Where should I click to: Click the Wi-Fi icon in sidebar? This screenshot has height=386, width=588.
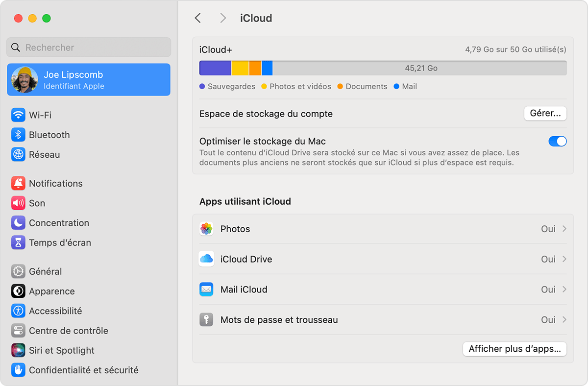point(18,115)
